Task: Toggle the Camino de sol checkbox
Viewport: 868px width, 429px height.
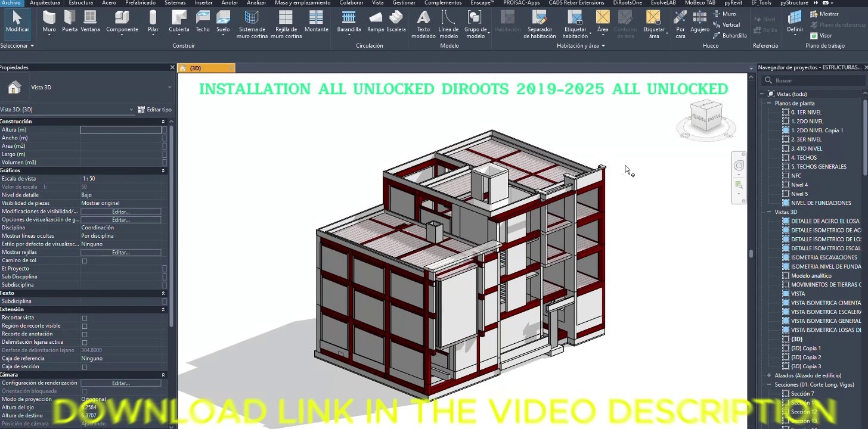Action: pyautogui.click(x=85, y=261)
